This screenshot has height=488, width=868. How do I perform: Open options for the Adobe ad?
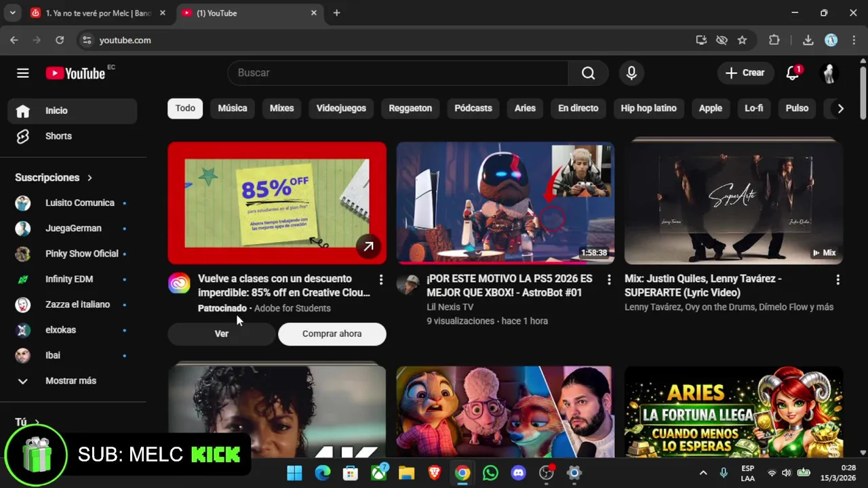coord(381,279)
